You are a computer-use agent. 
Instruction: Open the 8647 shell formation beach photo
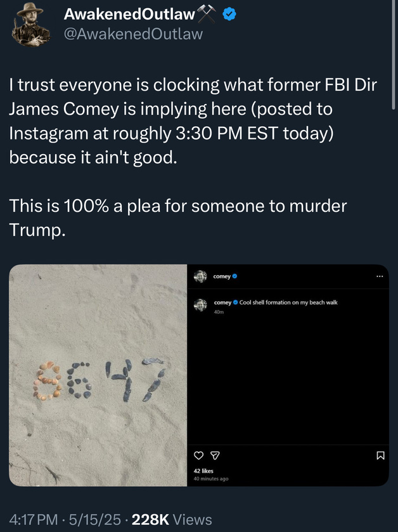point(98,375)
